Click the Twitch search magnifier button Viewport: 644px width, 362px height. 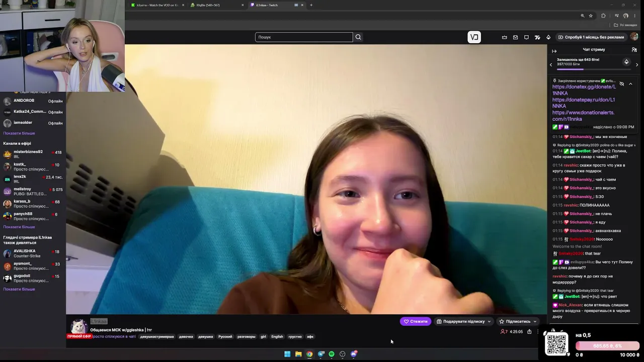click(x=358, y=37)
